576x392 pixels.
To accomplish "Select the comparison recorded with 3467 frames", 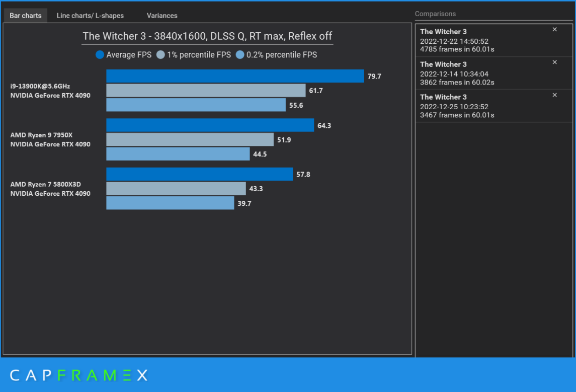I will (x=493, y=106).
